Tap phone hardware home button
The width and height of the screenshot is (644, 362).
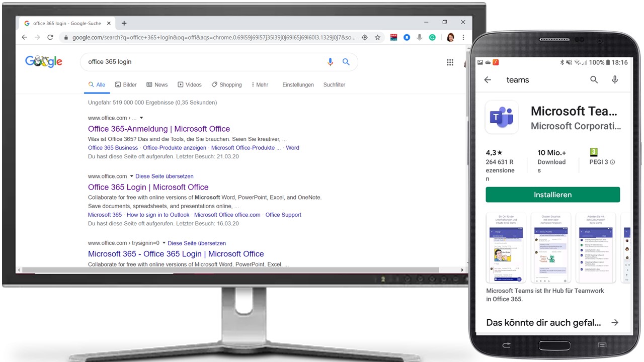point(554,345)
